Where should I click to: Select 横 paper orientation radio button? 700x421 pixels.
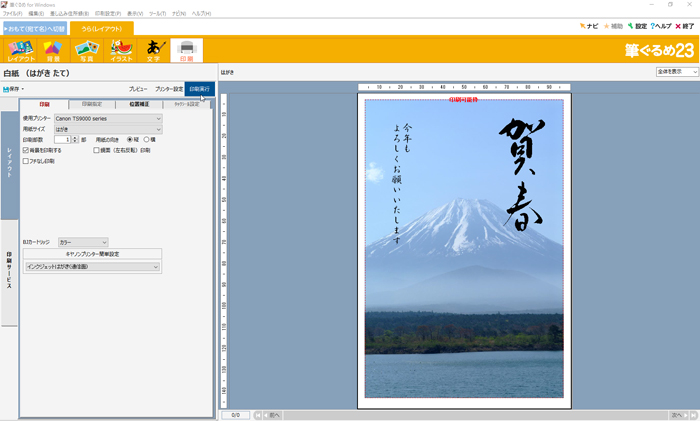(x=148, y=139)
